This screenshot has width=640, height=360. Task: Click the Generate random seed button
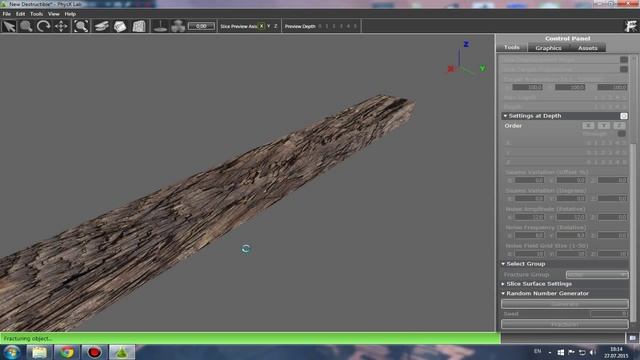(564, 304)
